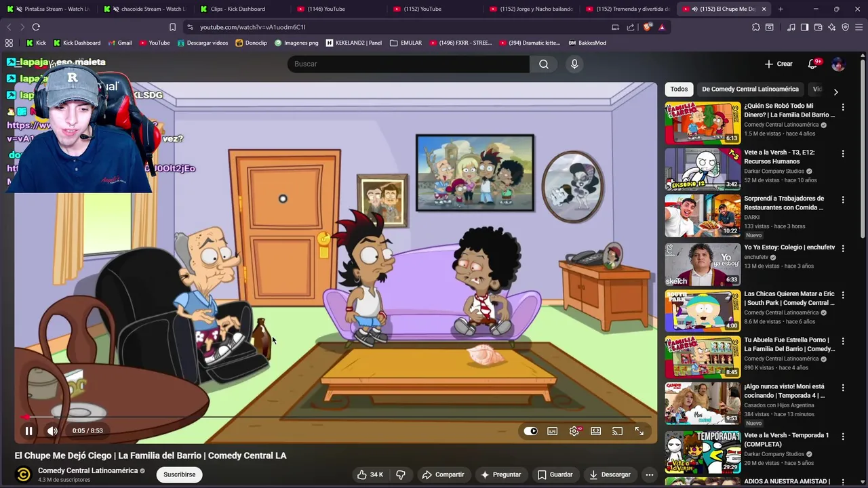This screenshot has width=868, height=488.
Task: Open the EMULAR bookmarks folder
Action: (x=406, y=43)
